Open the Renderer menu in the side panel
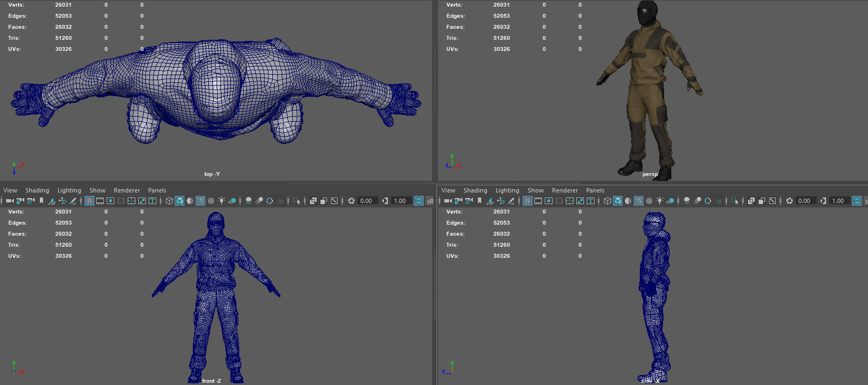 tap(565, 190)
